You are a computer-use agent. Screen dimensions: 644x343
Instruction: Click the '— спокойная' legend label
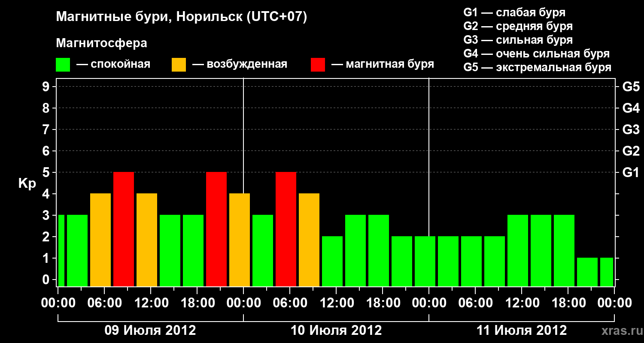113,65
